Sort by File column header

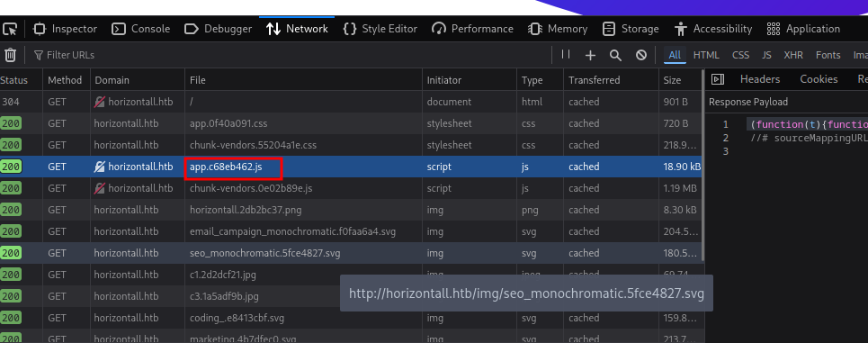[303, 80]
